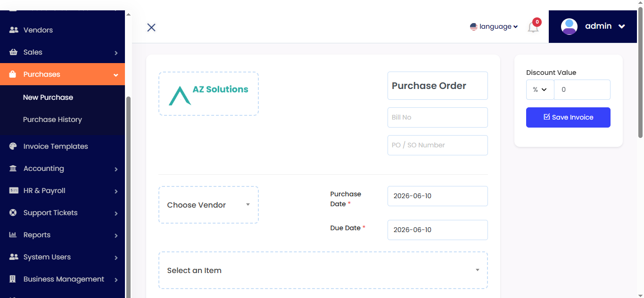
Task: Expand the HR & Payroll chevron
Action: 116,191
